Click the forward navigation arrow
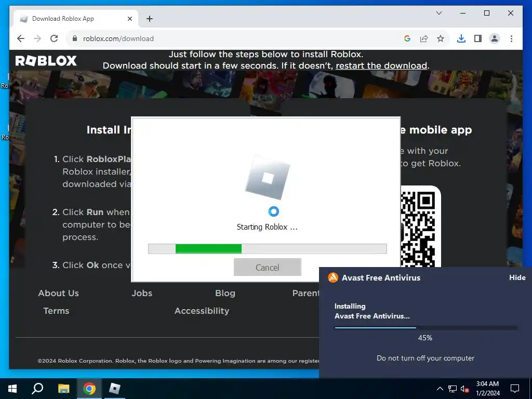The width and height of the screenshot is (532, 399). pyautogui.click(x=37, y=38)
